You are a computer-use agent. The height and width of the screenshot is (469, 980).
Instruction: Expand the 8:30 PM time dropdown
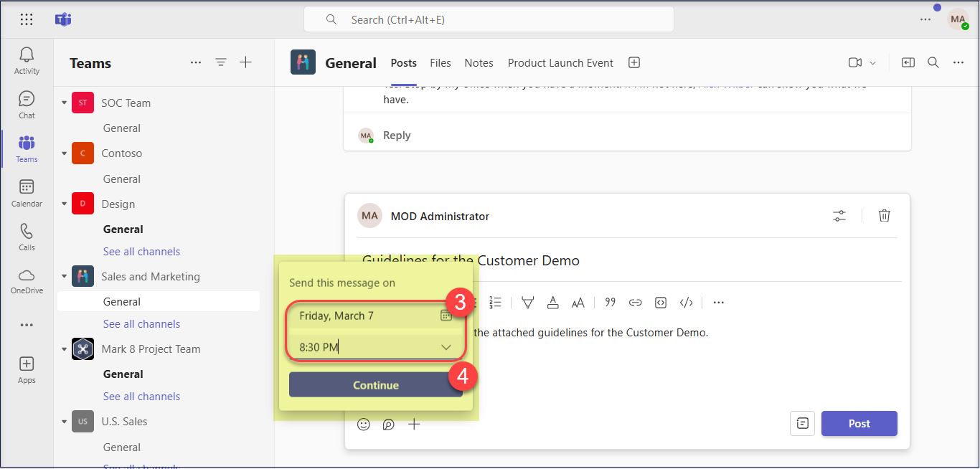[446, 348]
